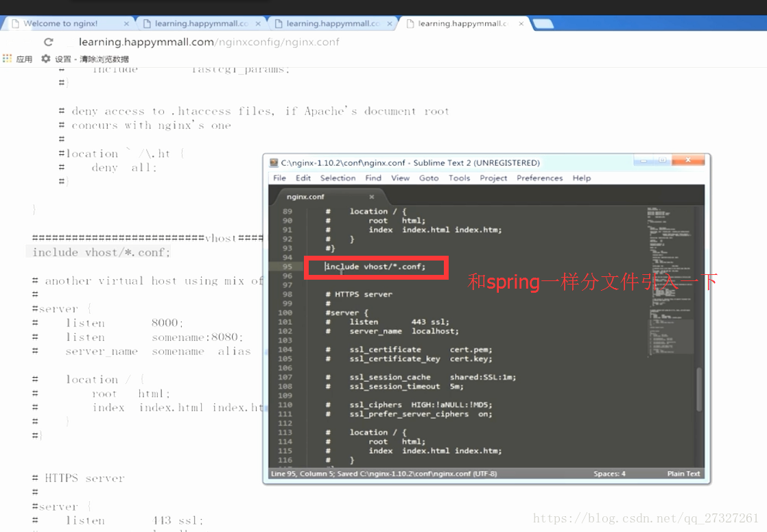The image size is (767, 532).
Task: Click highlighted 'include vhost/*.conf;' in browser page
Action: (102, 252)
